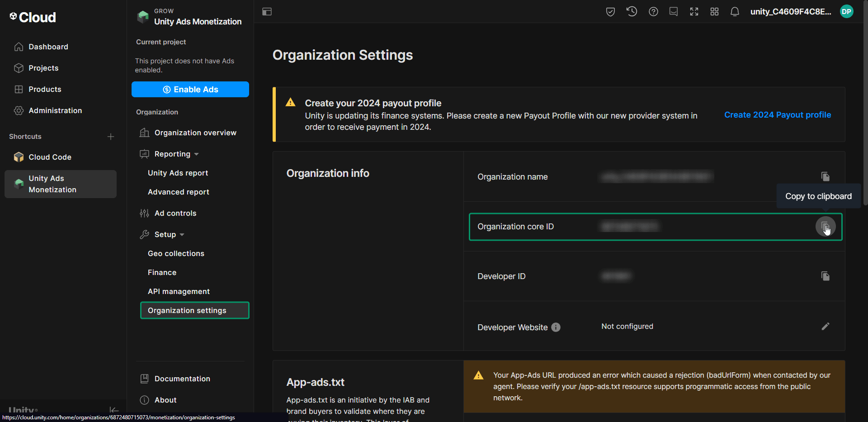Navigate to Projects in the sidebar
This screenshot has width=868, height=422.
coord(43,68)
